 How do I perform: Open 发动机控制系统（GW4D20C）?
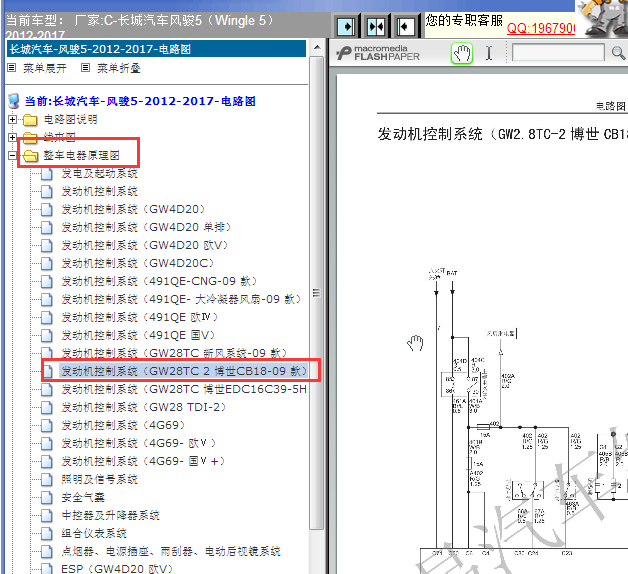138,263
